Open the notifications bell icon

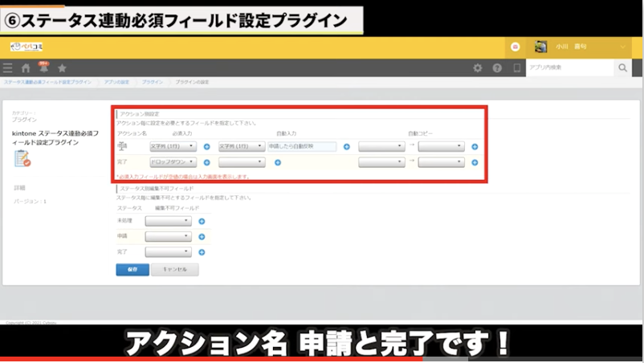point(43,68)
